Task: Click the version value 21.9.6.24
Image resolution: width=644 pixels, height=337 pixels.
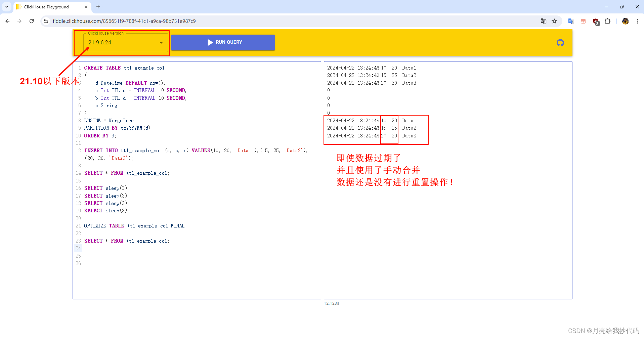Action: coord(100,43)
